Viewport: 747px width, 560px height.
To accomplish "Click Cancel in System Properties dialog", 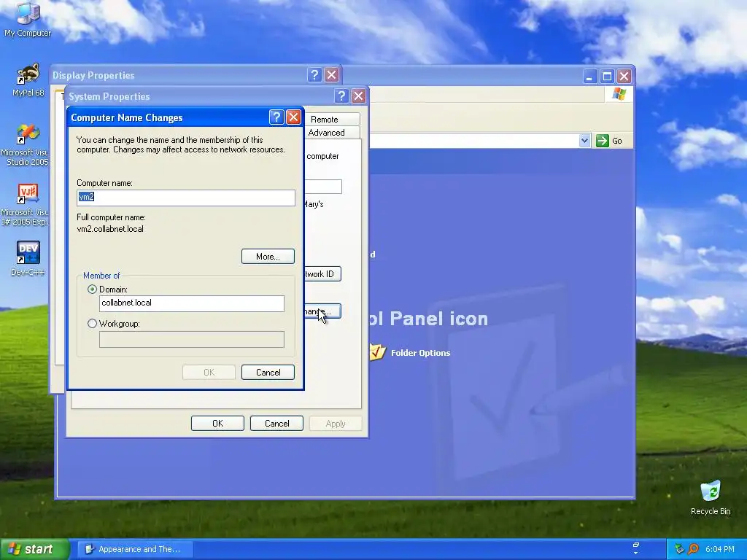I will [276, 424].
